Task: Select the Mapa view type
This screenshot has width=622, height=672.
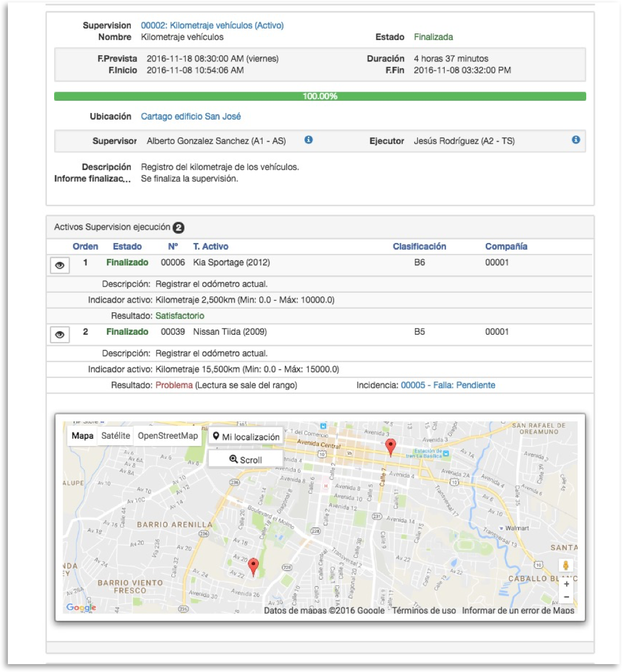Action: [x=83, y=436]
